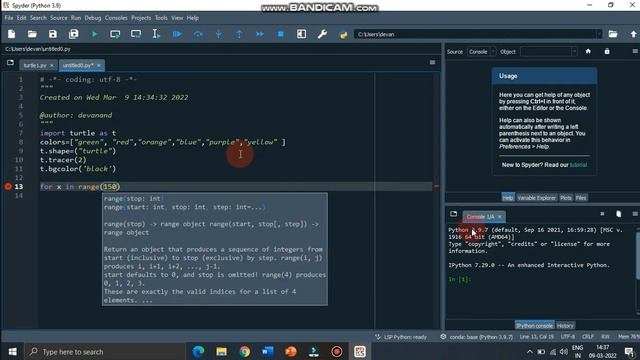Screen dimensions: 640x360
Task: Switch to turtle1.py editor tab
Action: tap(35, 65)
